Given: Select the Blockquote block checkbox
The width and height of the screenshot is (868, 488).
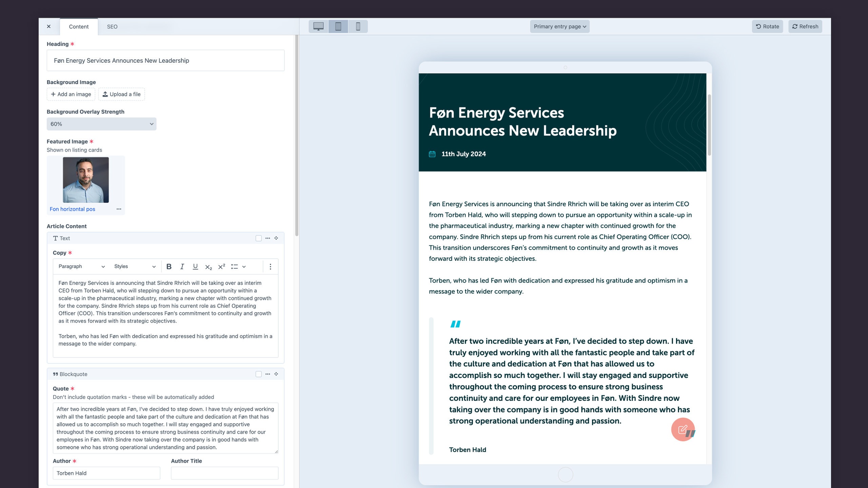Looking at the screenshot, I should (259, 374).
